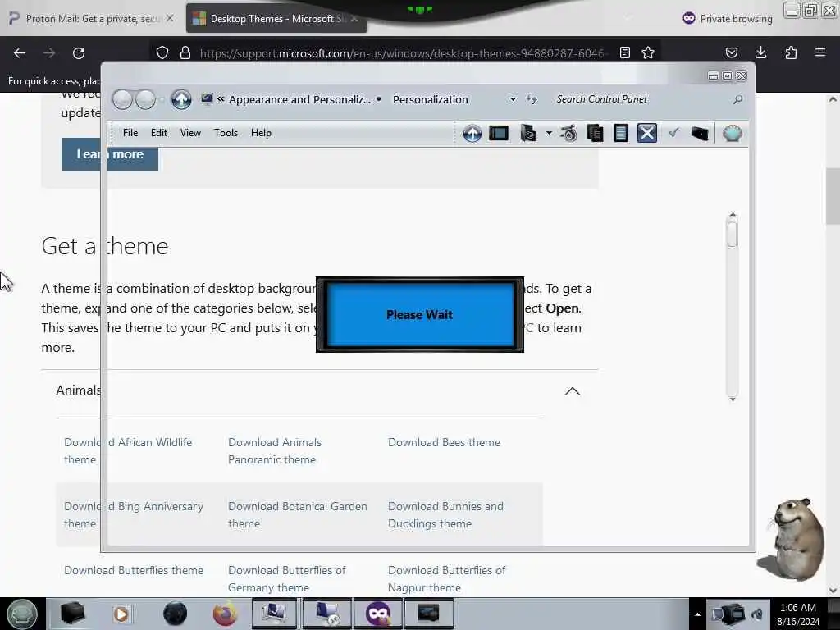Click the Please Wait dialog box
This screenshot has height=630, width=840.
420,314
